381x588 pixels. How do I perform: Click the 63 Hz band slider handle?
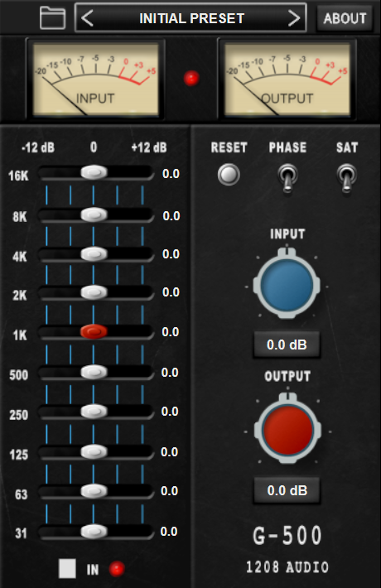[x=94, y=491]
